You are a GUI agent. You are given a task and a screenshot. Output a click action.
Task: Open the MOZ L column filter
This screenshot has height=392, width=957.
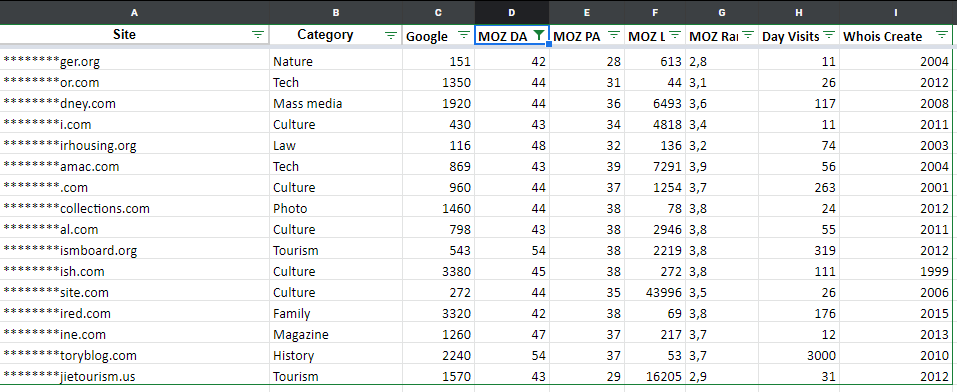[x=674, y=35]
